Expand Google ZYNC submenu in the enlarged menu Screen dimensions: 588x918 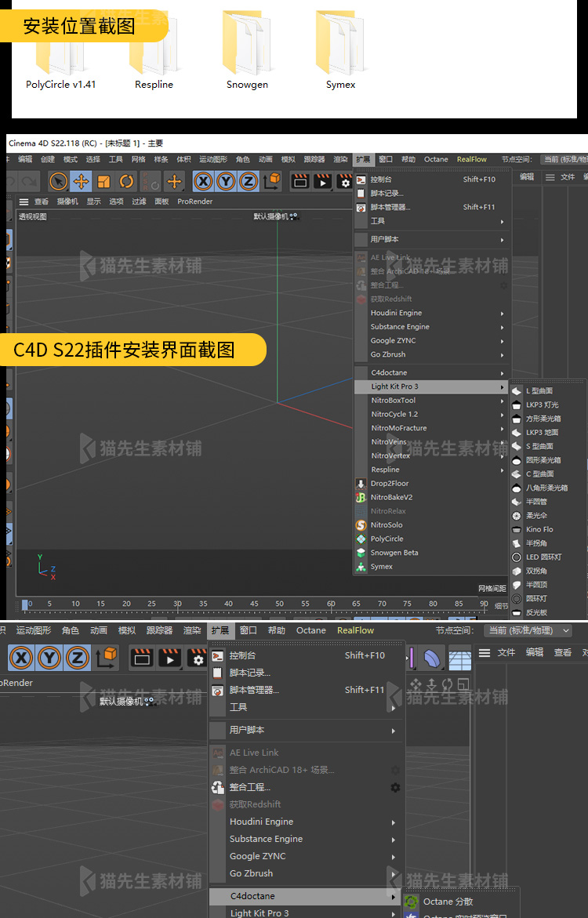click(x=307, y=856)
